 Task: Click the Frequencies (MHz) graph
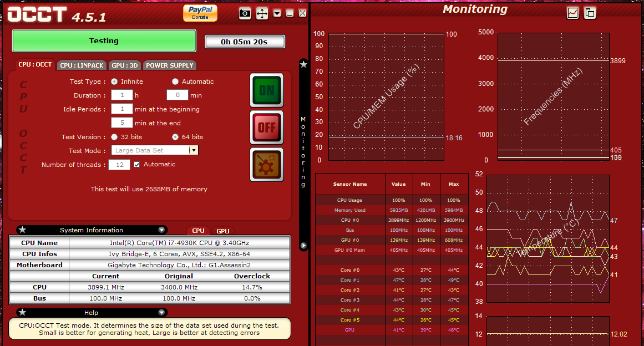(553, 97)
